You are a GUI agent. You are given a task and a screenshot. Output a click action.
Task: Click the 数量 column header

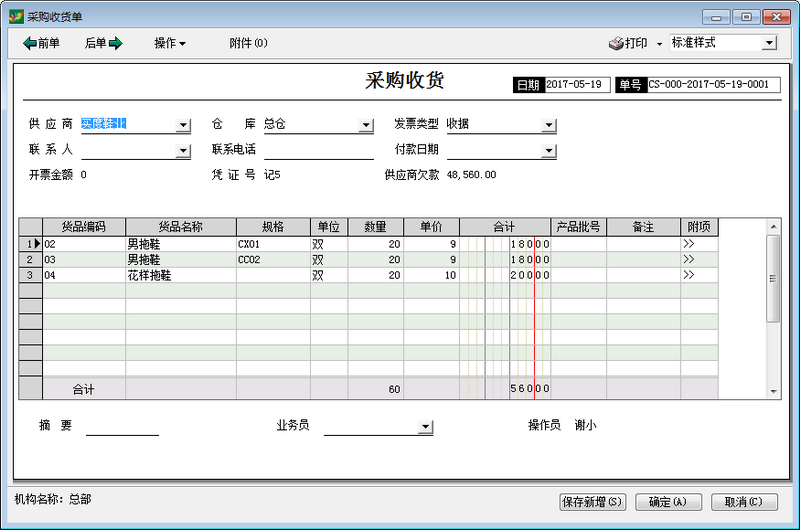click(x=376, y=227)
